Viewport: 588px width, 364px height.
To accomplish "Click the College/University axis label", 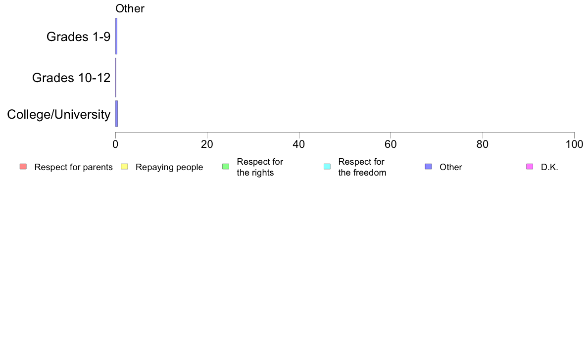I will tap(59, 114).
